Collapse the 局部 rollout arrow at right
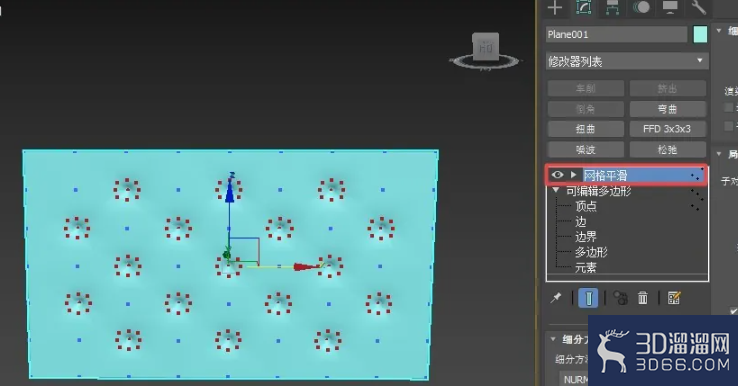 pos(719,153)
